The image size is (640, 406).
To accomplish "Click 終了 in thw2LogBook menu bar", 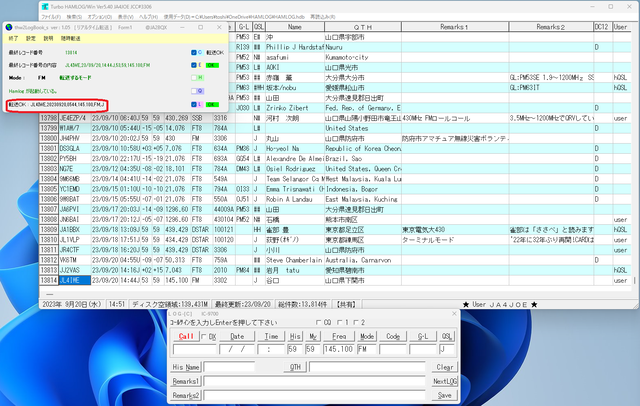I will coord(13,38).
